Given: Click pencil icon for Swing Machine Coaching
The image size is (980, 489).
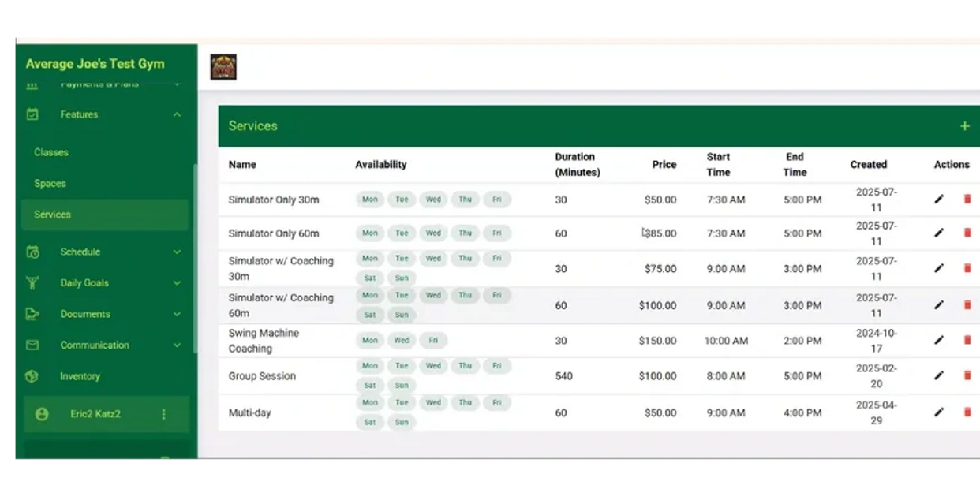Looking at the screenshot, I should pyautogui.click(x=939, y=340).
